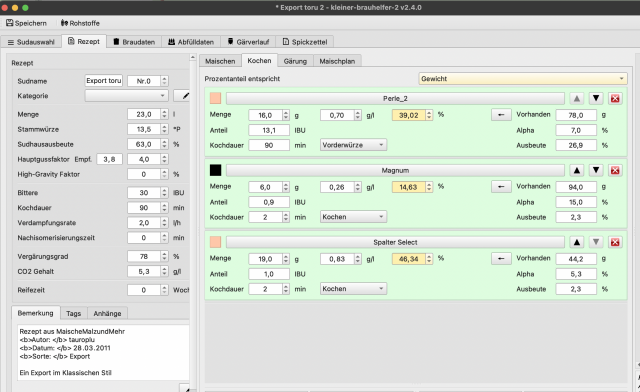The height and width of the screenshot is (392, 640).
Task: Click the disabled up arrow for Perle_2
Action: click(x=577, y=98)
